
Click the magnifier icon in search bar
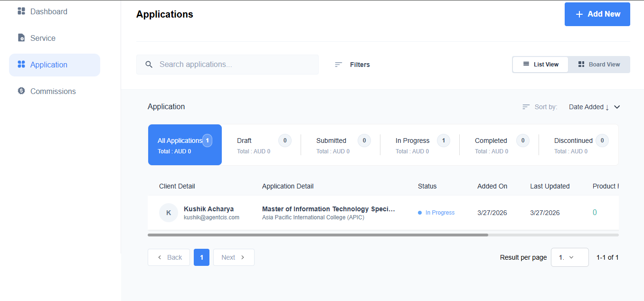coord(149,65)
